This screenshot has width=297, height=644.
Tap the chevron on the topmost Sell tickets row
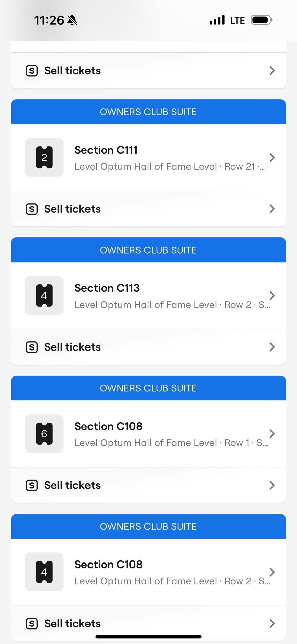tap(272, 71)
